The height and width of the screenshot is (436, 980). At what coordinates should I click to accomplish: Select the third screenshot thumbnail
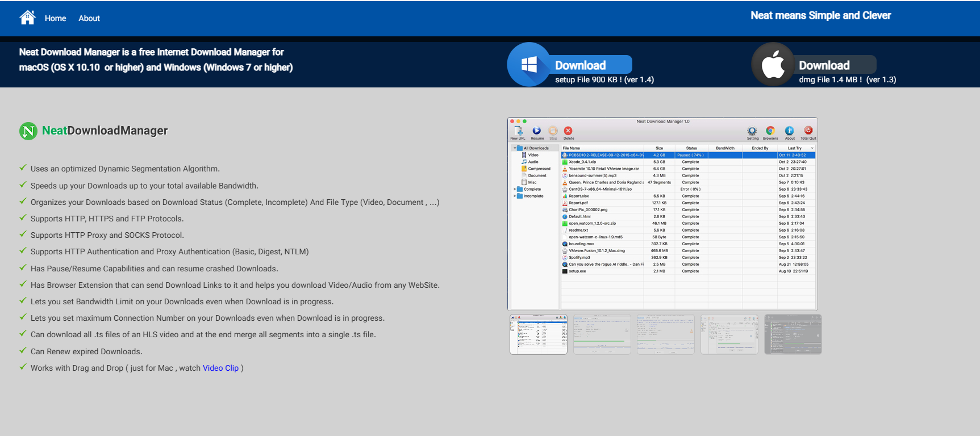pos(666,334)
